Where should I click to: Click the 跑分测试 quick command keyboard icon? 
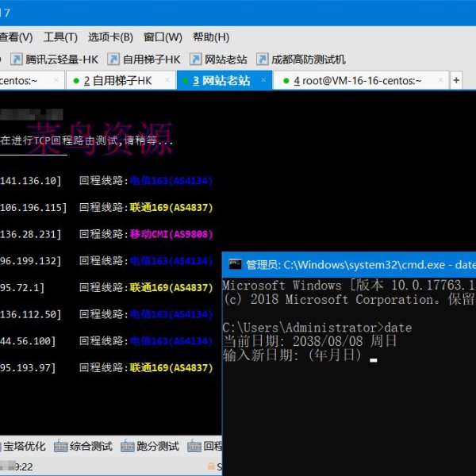point(127,447)
